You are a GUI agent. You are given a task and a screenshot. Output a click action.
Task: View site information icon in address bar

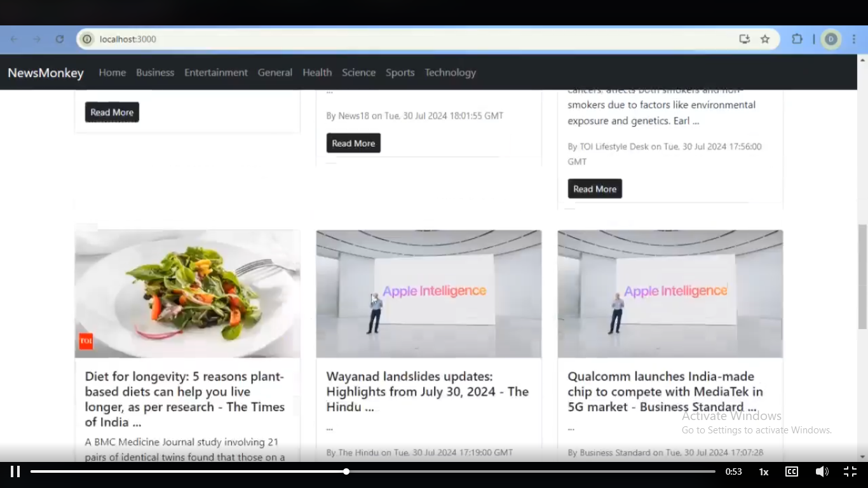point(88,39)
